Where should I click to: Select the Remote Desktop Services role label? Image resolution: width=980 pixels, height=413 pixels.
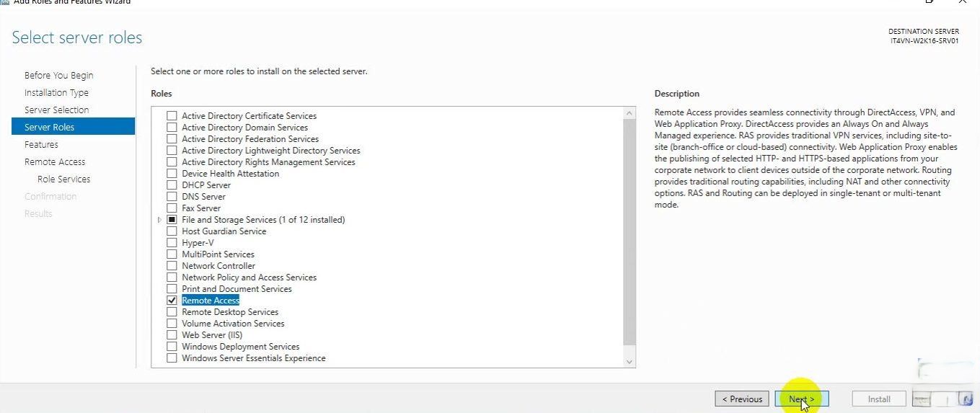click(x=230, y=312)
